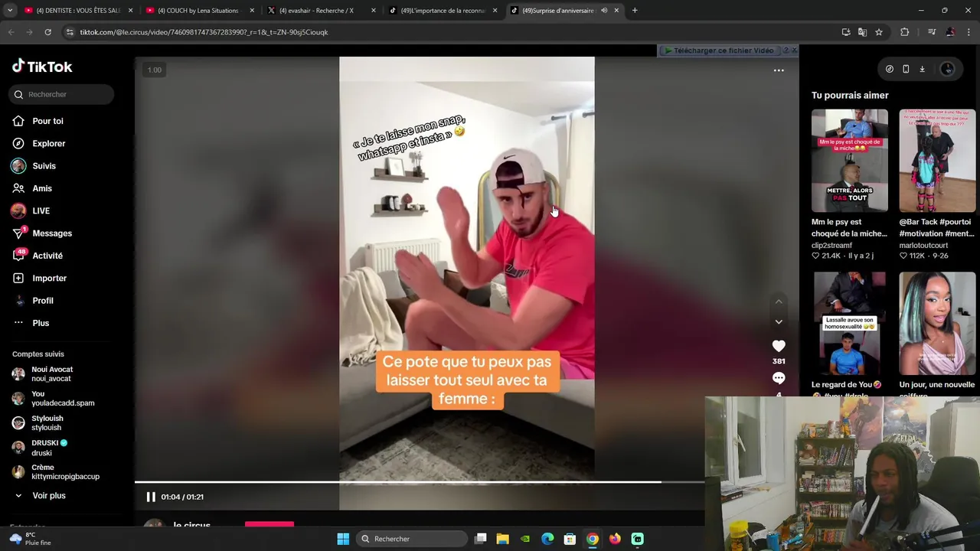Viewport: 980px width, 551px height.
Task: Open the Bar Tack #pourtoi video thumbnail
Action: [x=937, y=160]
